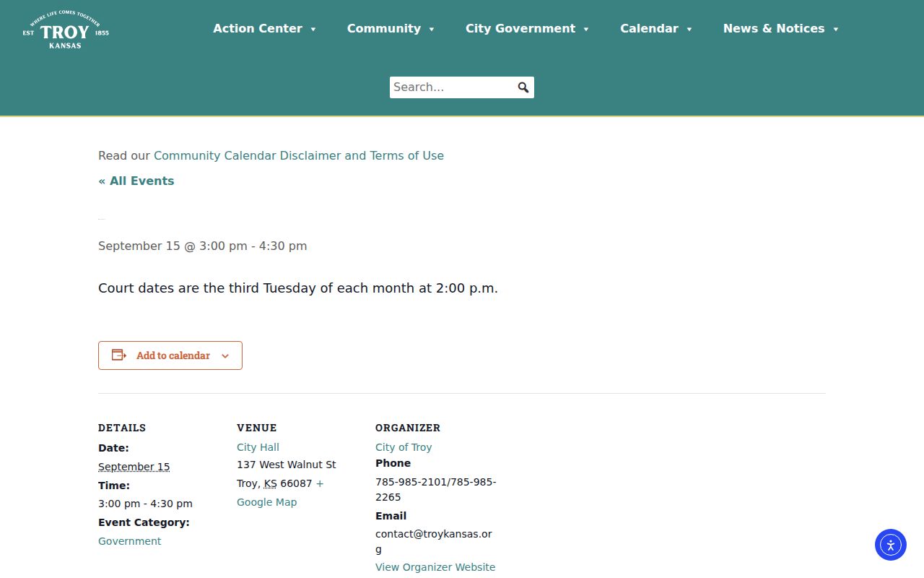This screenshot has height=578, width=924.
Task: Click the September 15 date under Details
Action: tap(134, 467)
